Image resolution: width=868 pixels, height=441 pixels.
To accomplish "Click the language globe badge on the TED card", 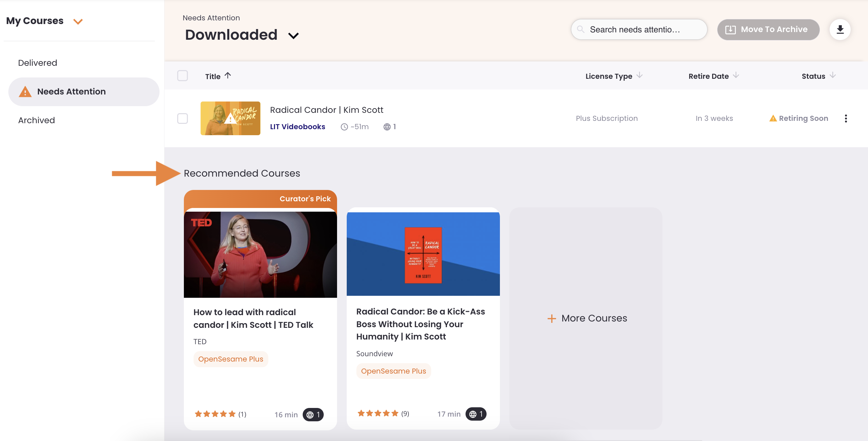I will pos(313,415).
